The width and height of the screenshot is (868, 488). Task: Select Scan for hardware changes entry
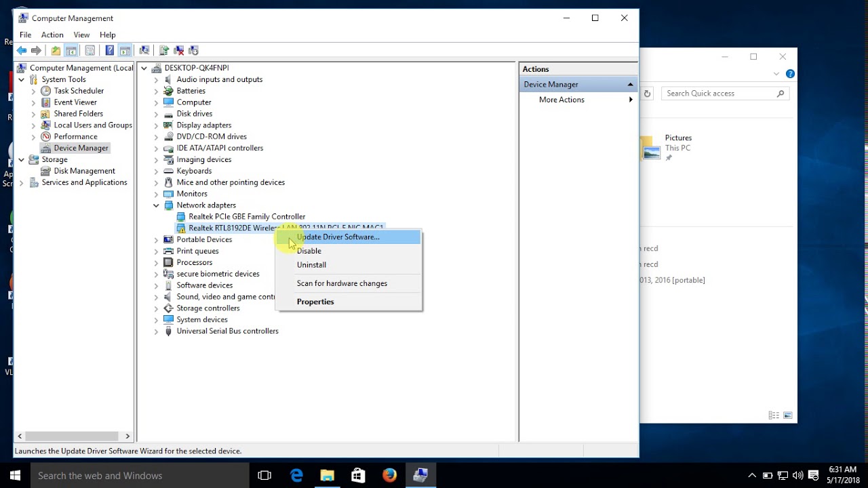[x=349, y=283]
